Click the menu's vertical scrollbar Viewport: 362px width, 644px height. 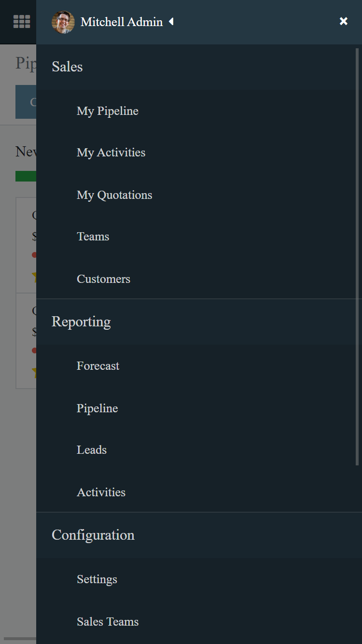coord(357,256)
